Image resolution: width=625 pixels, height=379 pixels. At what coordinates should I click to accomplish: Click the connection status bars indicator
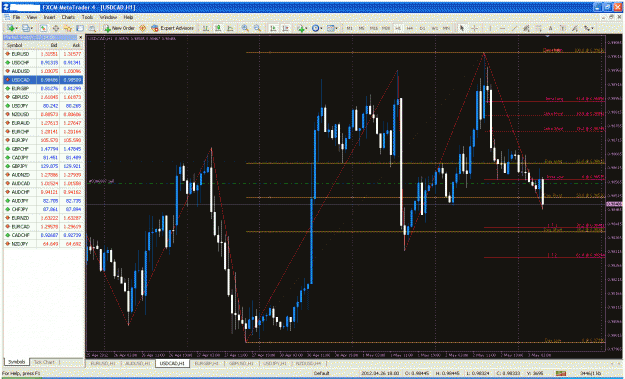click(x=561, y=373)
